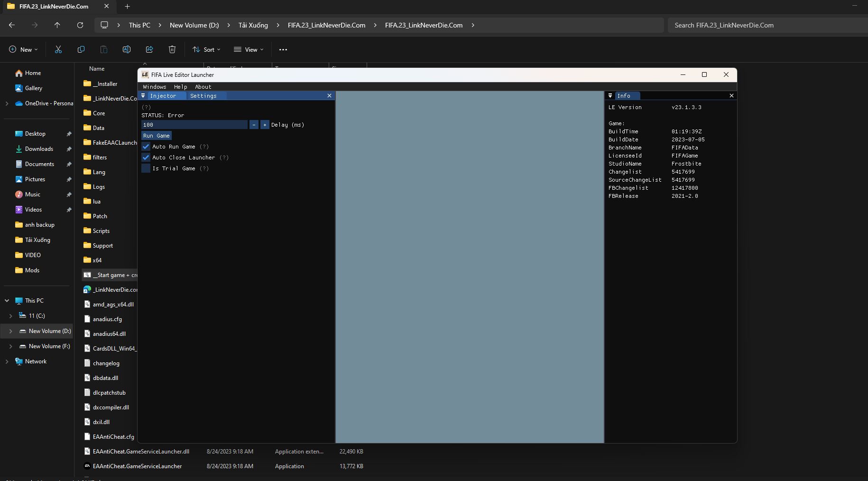Uncheck the Auto Close Launcher checkbox

(146, 157)
